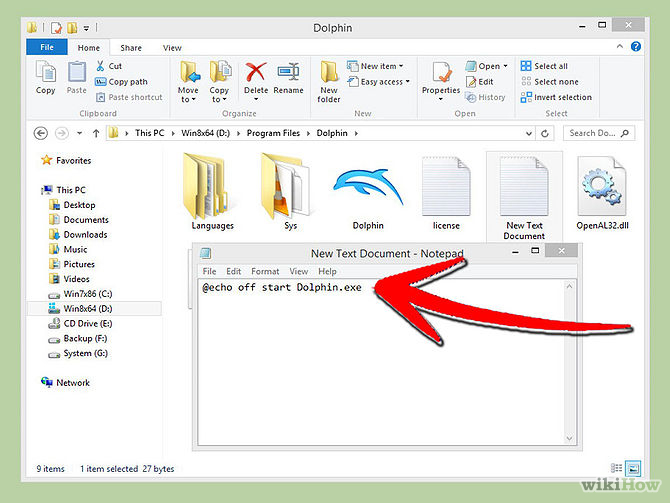Click the Cut scissors option
This screenshot has width=670, height=503.
tap(109, 66)
